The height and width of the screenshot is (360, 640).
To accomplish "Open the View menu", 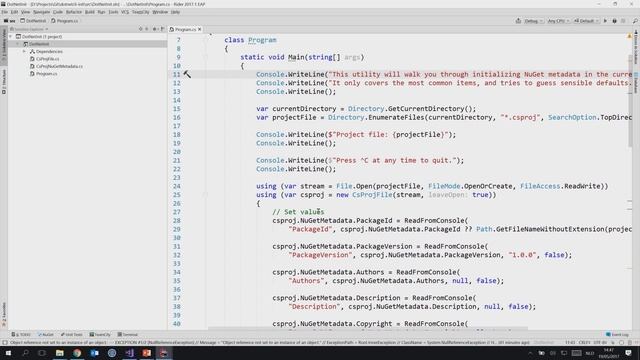I will [25, 12].
